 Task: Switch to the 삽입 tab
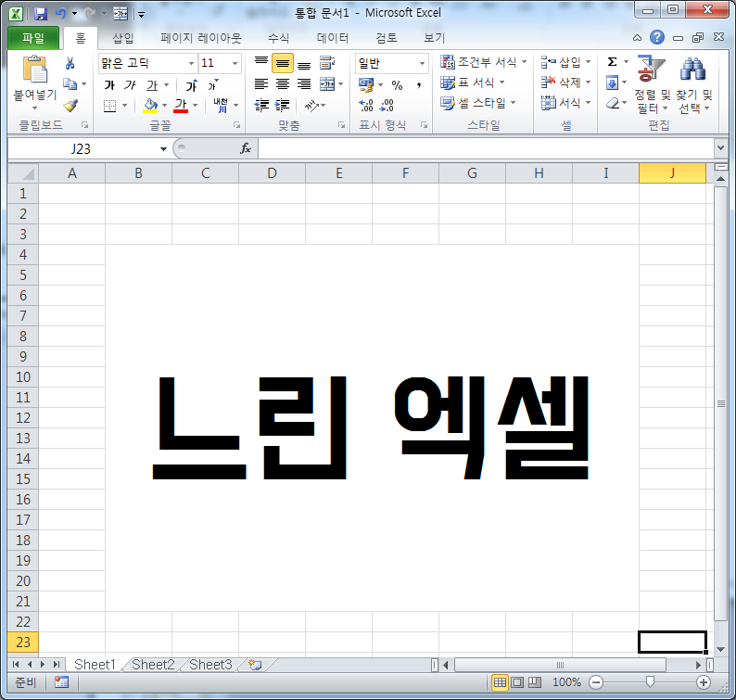123,38
